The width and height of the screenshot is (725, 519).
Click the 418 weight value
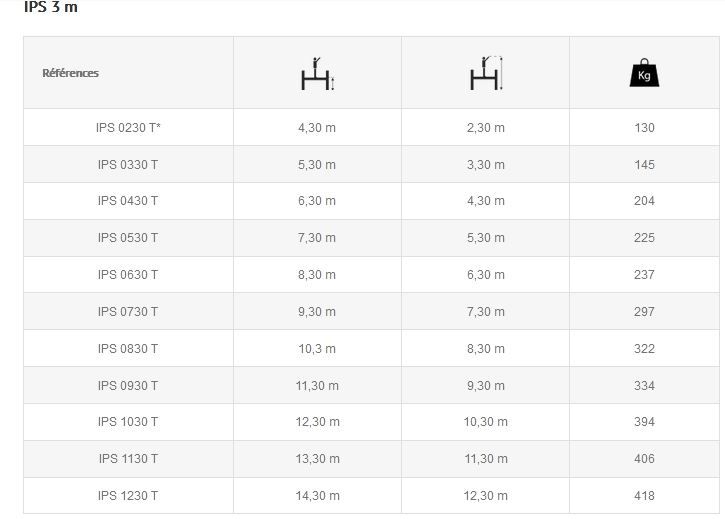644,496
